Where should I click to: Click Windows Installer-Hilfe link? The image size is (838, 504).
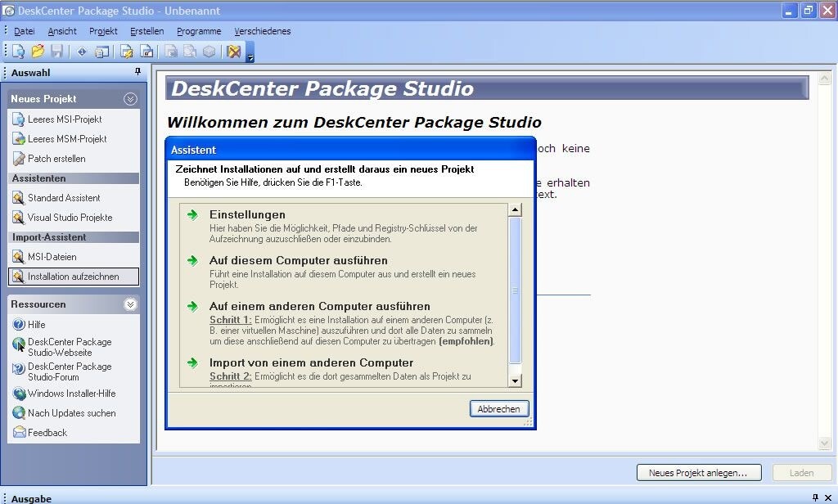coord(72,394)
